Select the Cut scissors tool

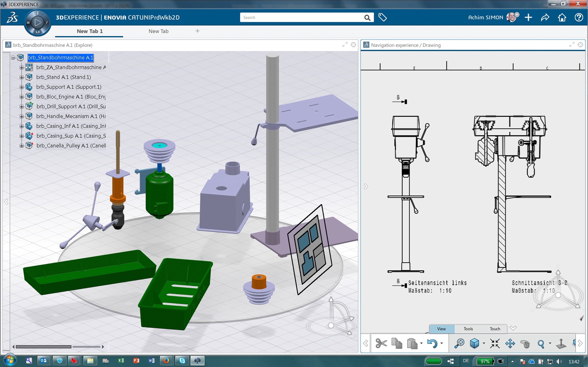click(x=381, y=344)
